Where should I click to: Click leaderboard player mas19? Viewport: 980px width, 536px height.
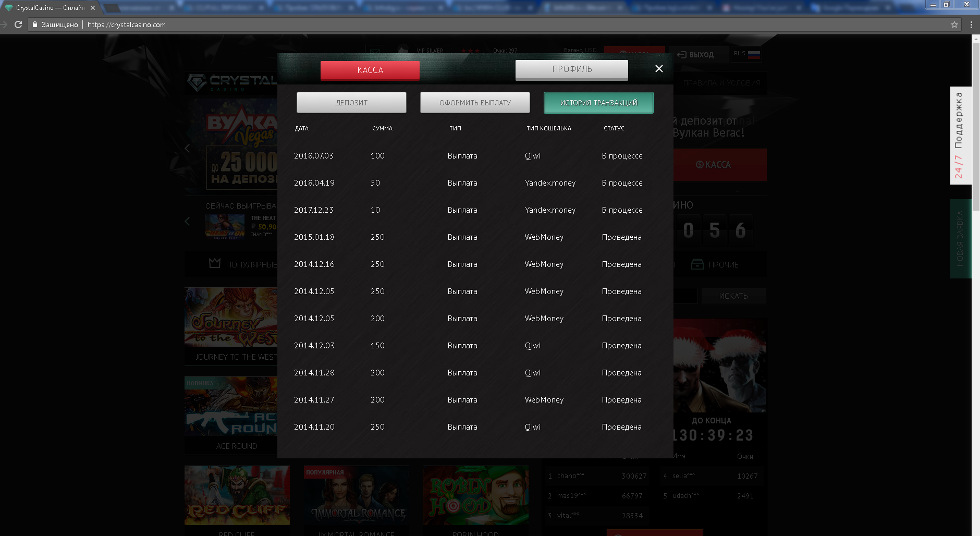coord(571,496)
